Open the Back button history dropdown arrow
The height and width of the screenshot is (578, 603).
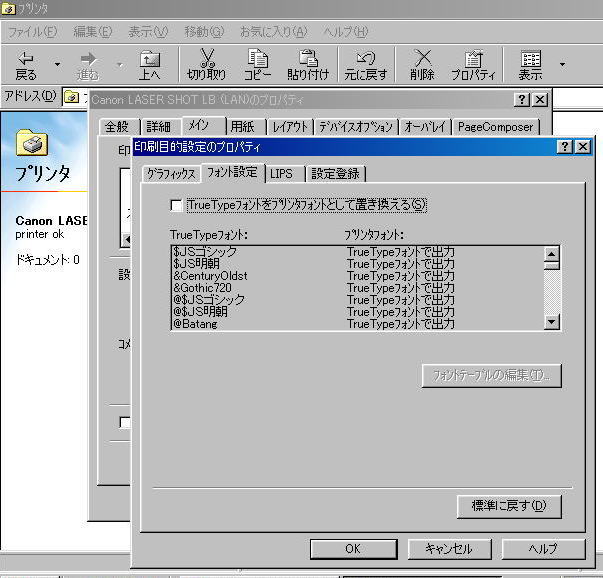pyautogui.click(x=57, y=64)
